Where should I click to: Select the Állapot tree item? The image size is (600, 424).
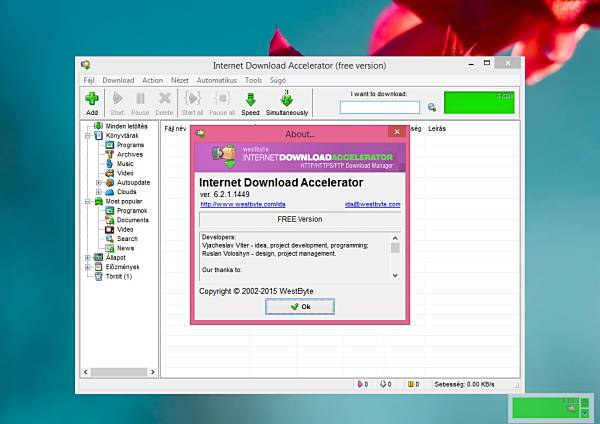(116, 258)
